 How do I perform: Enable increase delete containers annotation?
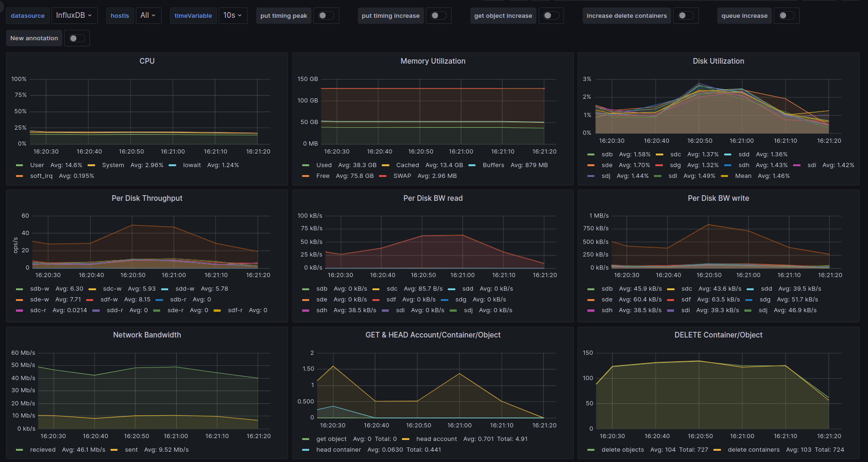685,15
